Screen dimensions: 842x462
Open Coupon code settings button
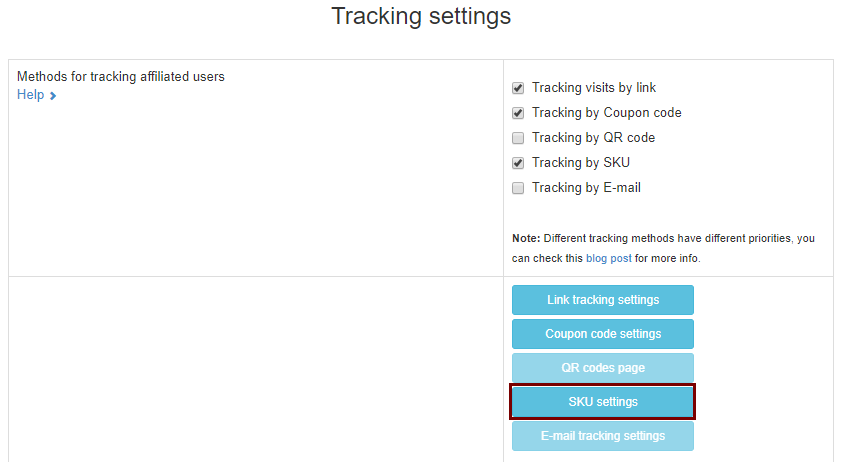[603, 334]
